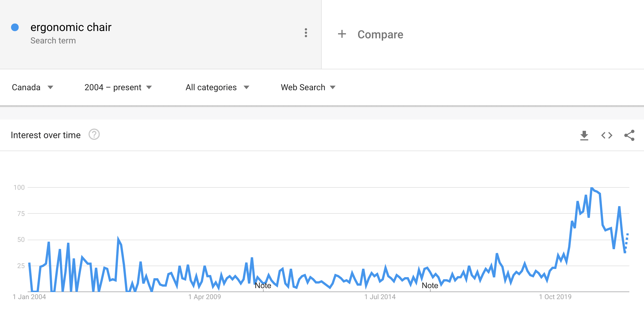
Task: Expand the 2004 – present time range dropdown
Action: pyautogui.click(x=118, y=87)
